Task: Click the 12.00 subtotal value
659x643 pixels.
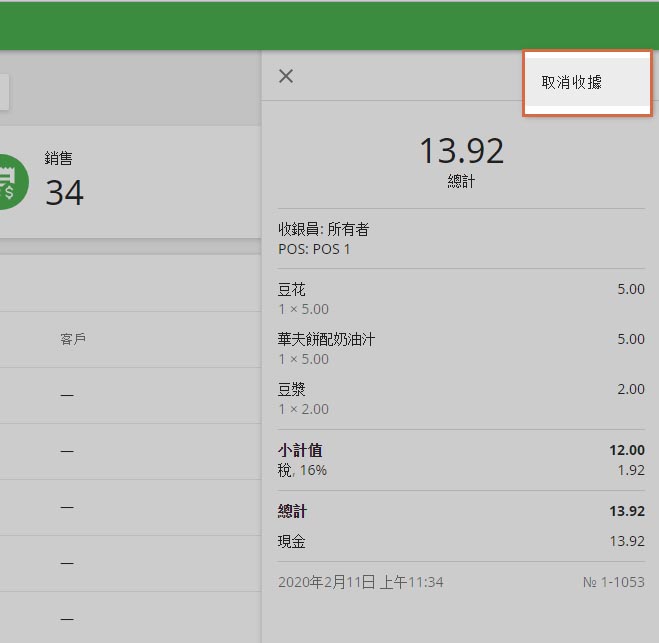Action: pyautogui.click(x=627, y=450)
